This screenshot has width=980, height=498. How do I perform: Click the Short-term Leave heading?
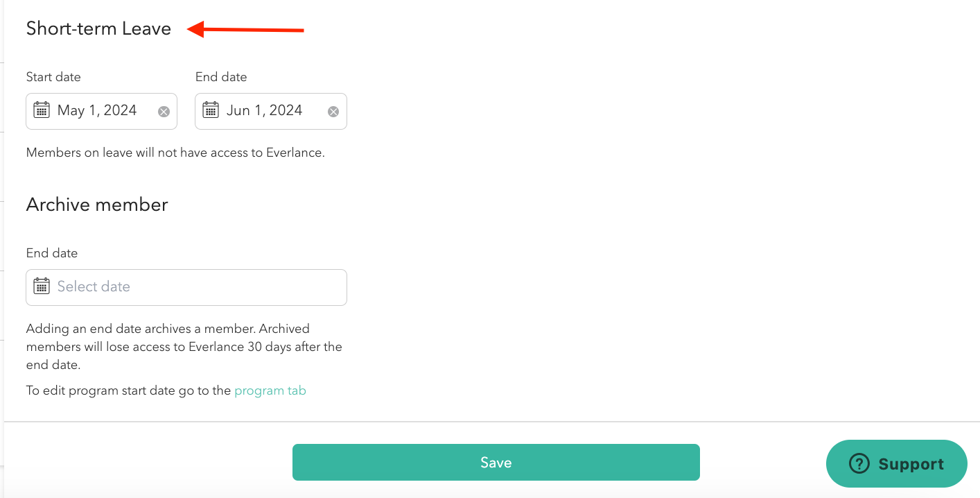pos(98,28)
